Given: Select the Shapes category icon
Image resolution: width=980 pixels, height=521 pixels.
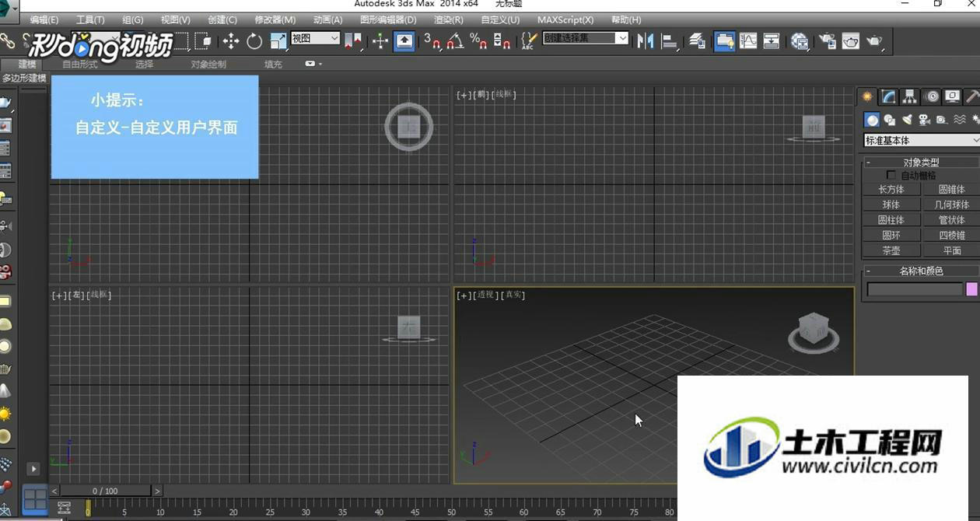Looking at the screenshot, I should (x=890, y=120).
